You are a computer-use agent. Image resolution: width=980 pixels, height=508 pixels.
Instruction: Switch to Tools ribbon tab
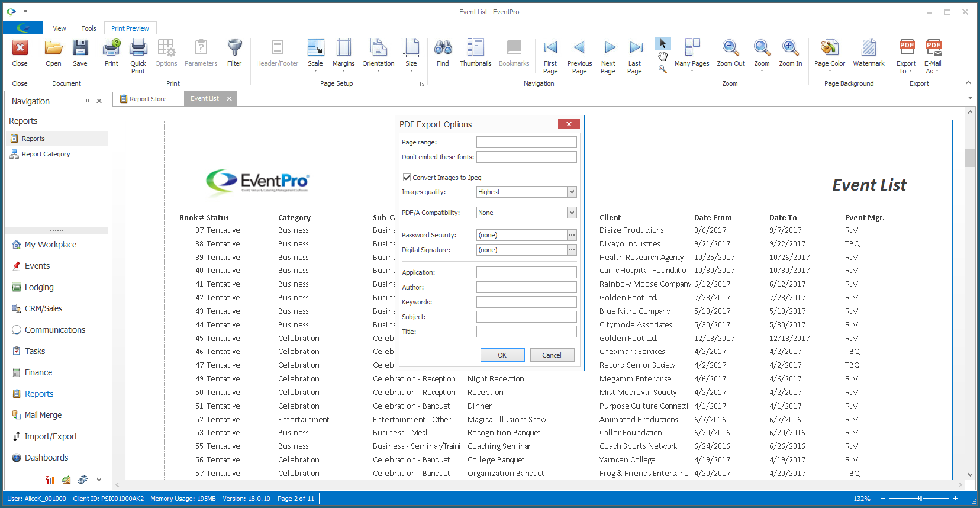(x=89, y=28)
